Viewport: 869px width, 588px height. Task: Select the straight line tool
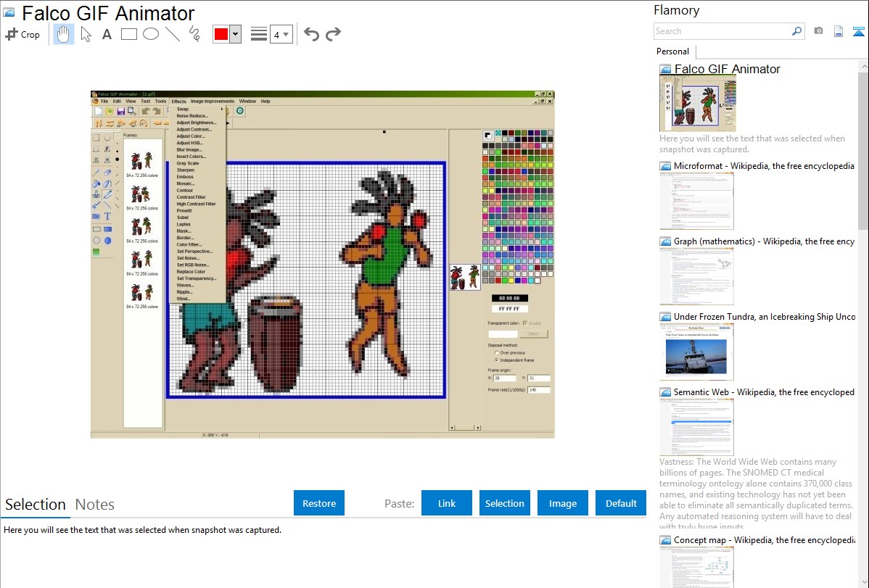(x=173, y=34)
